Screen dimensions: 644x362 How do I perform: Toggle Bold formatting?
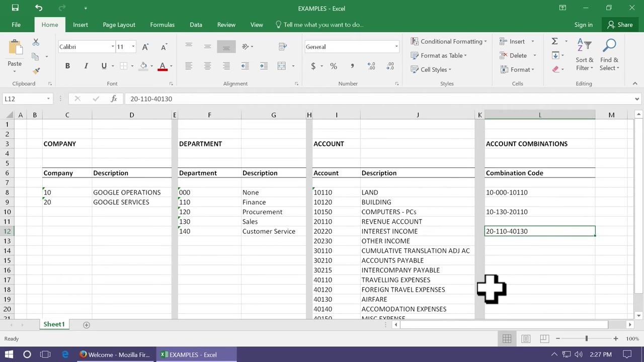tap(67, 66)
